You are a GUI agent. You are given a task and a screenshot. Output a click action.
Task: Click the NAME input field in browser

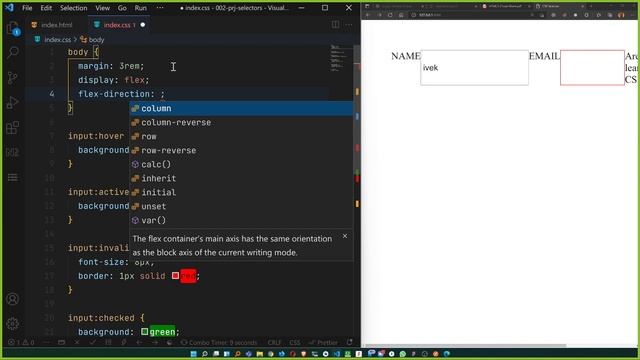474,68
